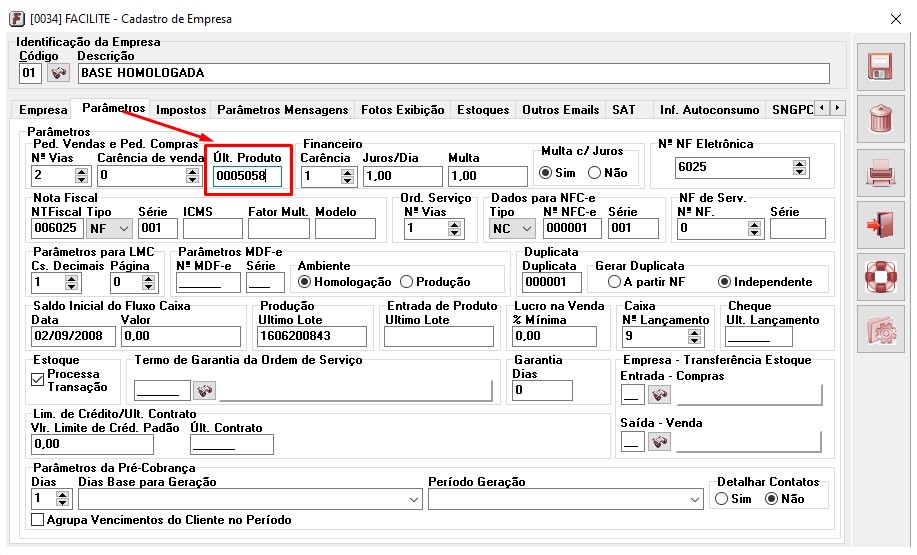Expand Período Geração dropdown
The width and height of the screenshot is (917, 555).
click(695, 500)
